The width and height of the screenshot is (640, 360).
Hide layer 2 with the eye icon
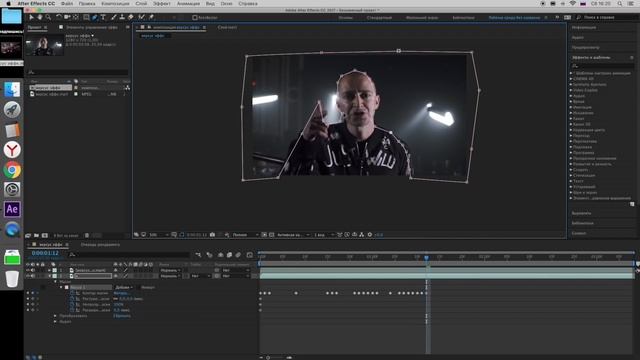28,276
